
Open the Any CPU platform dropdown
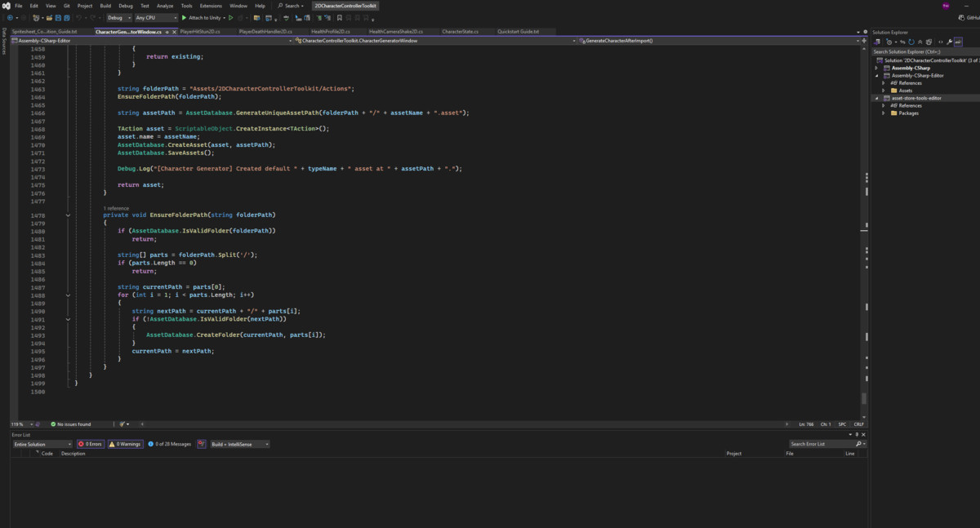click(x=157, y=17)
